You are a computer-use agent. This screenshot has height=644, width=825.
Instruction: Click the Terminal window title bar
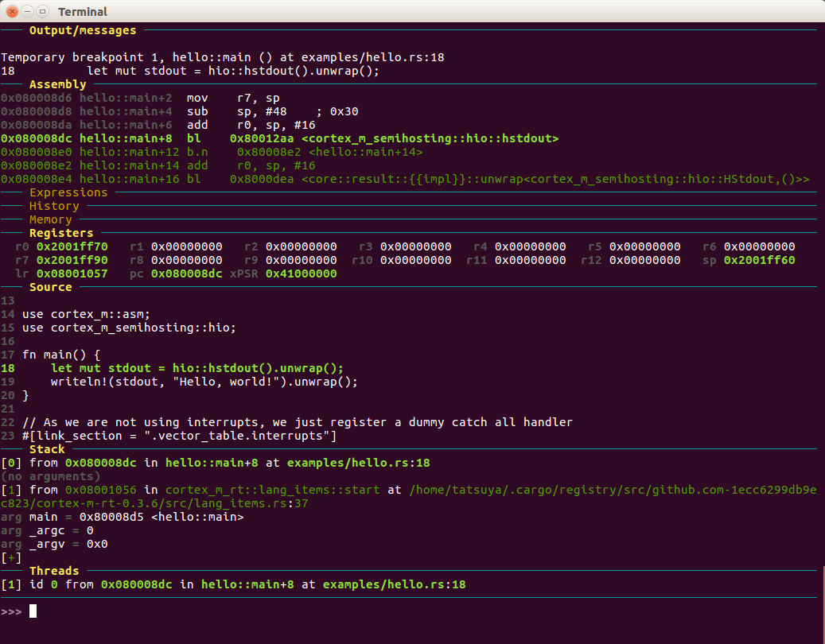[x=83, y=11]
